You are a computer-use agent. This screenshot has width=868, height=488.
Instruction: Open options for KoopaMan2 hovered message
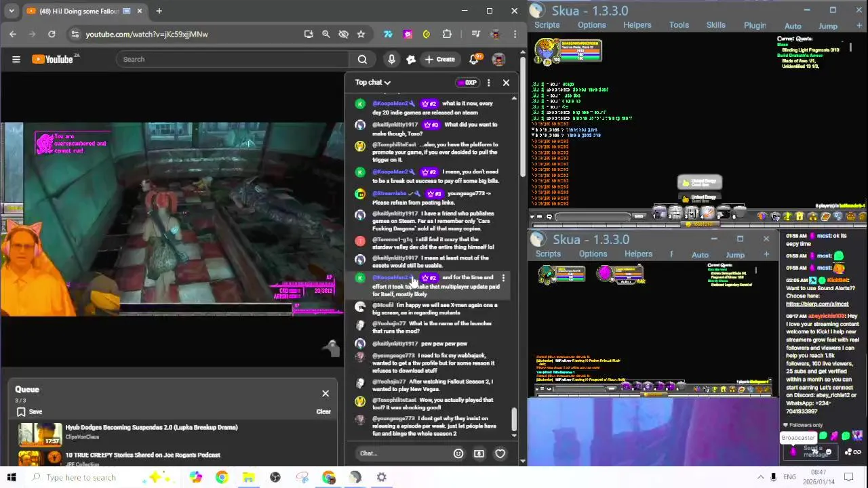503,279
